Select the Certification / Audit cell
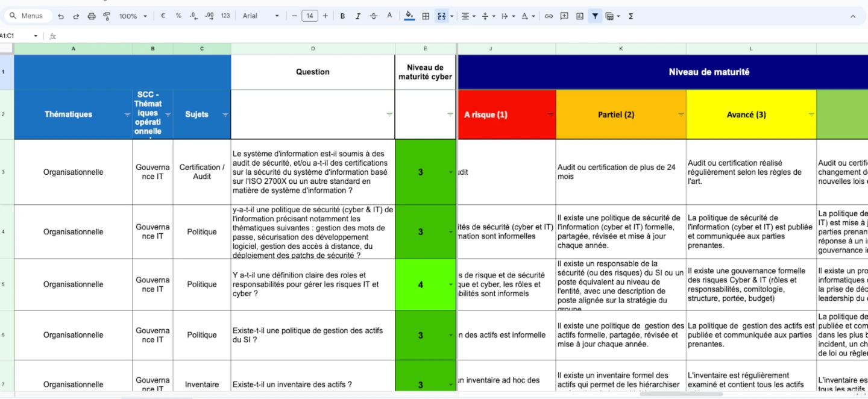Image resolution: width=868 pixels, height=399 pixels. coord(202,172)
